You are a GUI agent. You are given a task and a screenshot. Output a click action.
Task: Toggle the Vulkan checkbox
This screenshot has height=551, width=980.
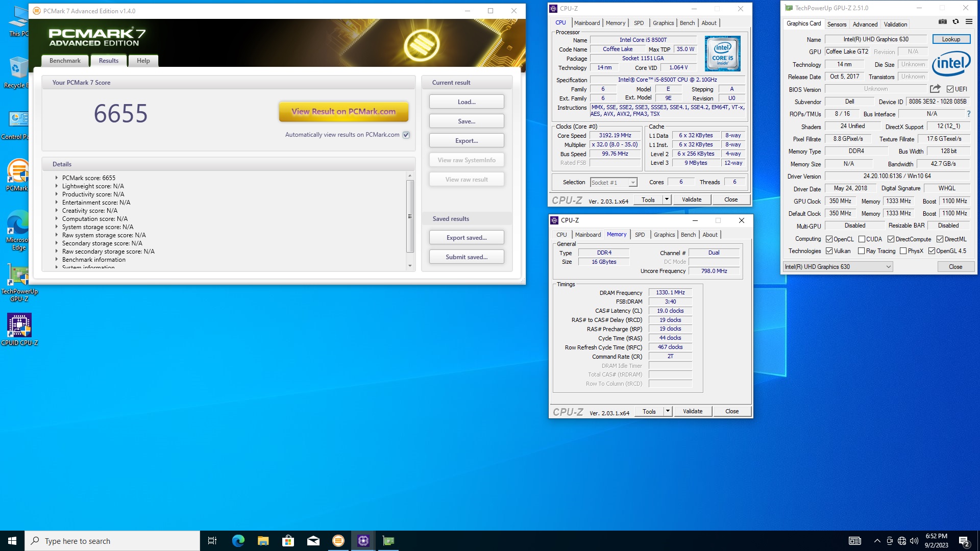[x=829, y=251]
